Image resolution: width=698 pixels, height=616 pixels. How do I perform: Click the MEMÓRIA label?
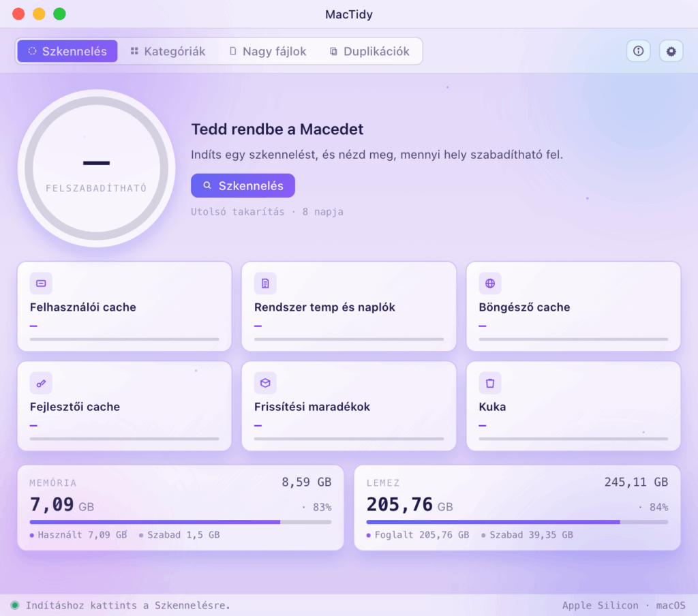53,483
